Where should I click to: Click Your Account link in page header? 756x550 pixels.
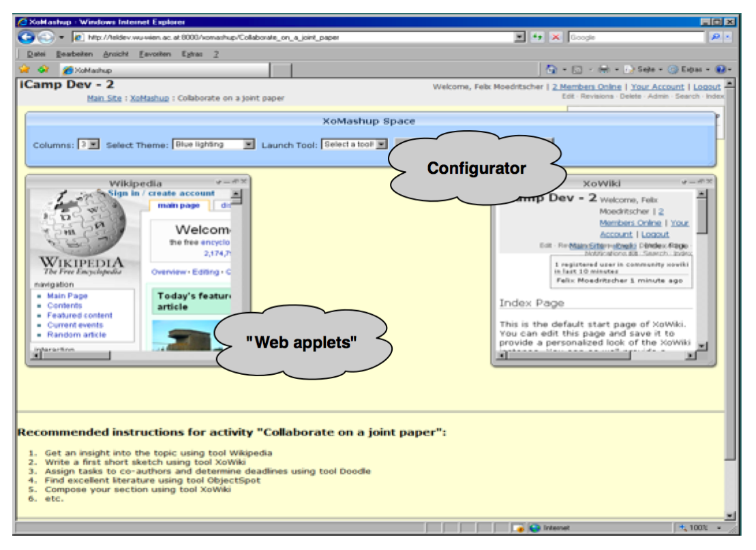(658, 87)
